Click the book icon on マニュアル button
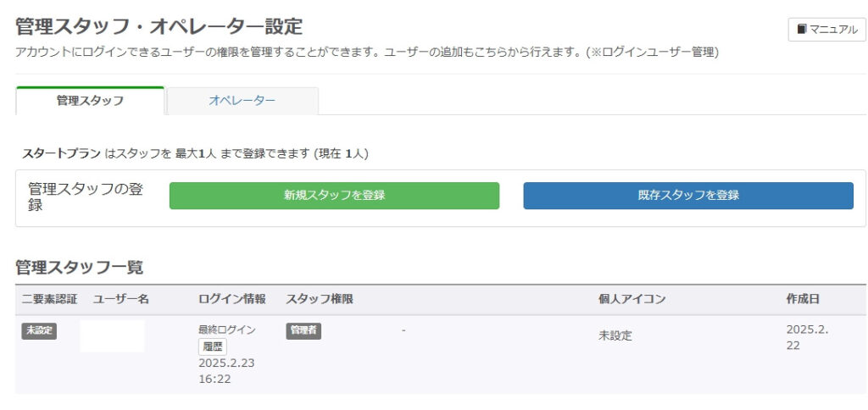Viewport: 868px width, 410px height. [802, 30]
